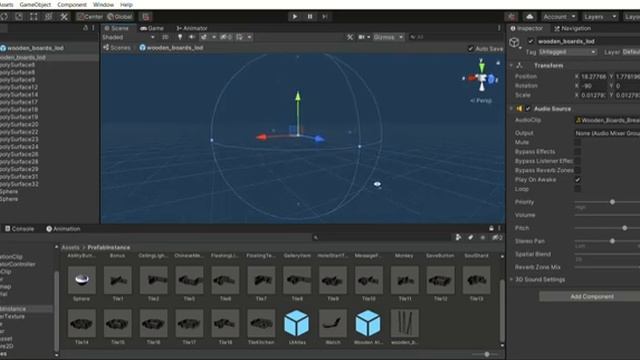Collapse the Transform component

511,65
